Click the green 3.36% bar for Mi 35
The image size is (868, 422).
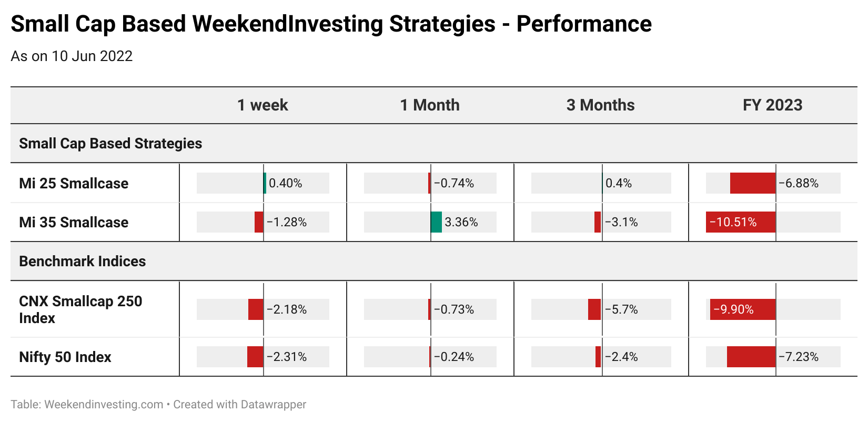pos(436,222)
